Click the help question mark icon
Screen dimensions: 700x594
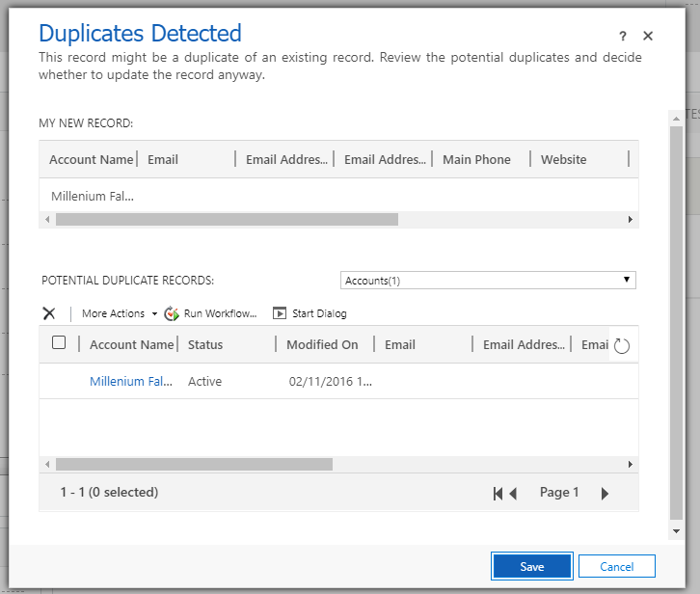tap(623, 37)
